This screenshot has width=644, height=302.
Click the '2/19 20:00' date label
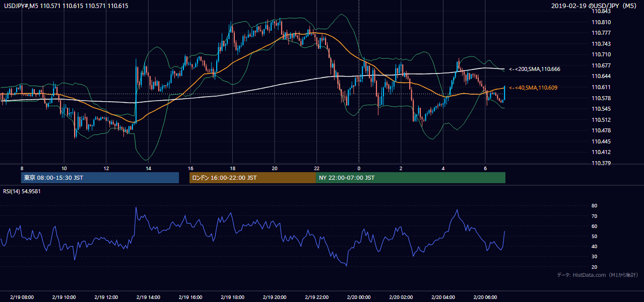point(274,297)
